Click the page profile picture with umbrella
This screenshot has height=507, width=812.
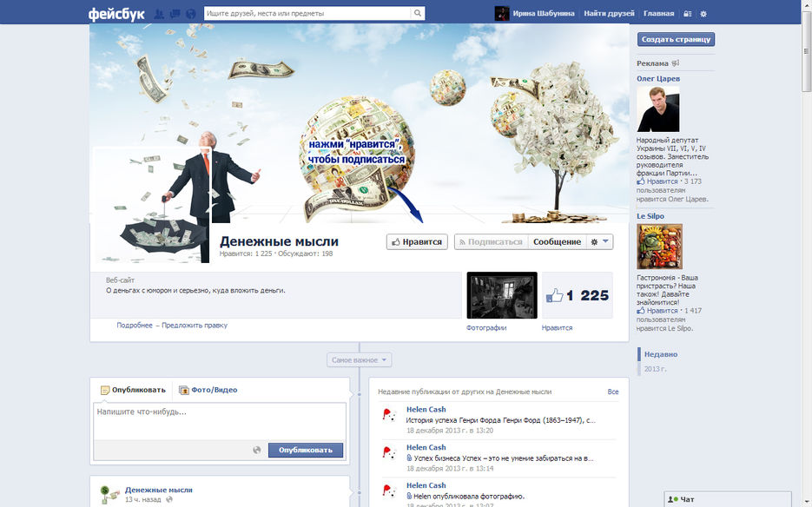tap(151, 205)
